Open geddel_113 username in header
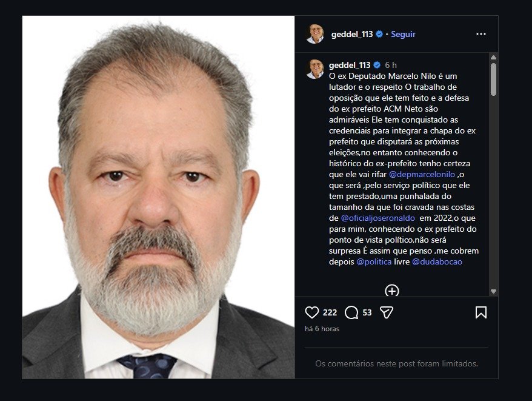Screen dimensions: 532x401 352,35
